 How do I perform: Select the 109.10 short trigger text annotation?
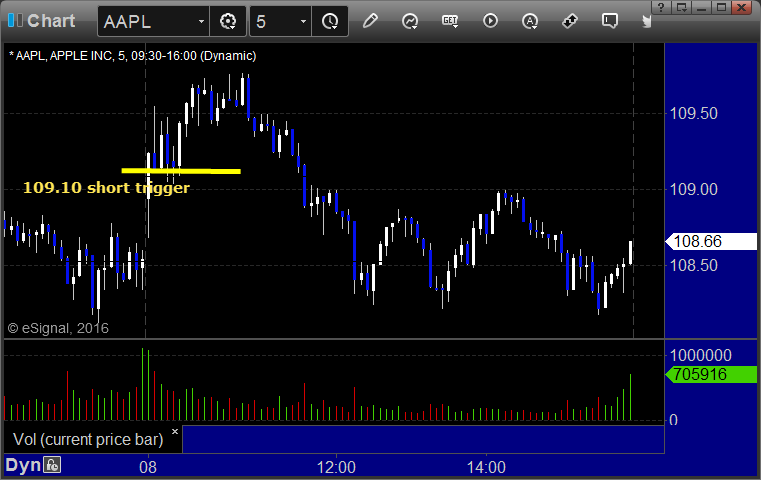[106, 188]
